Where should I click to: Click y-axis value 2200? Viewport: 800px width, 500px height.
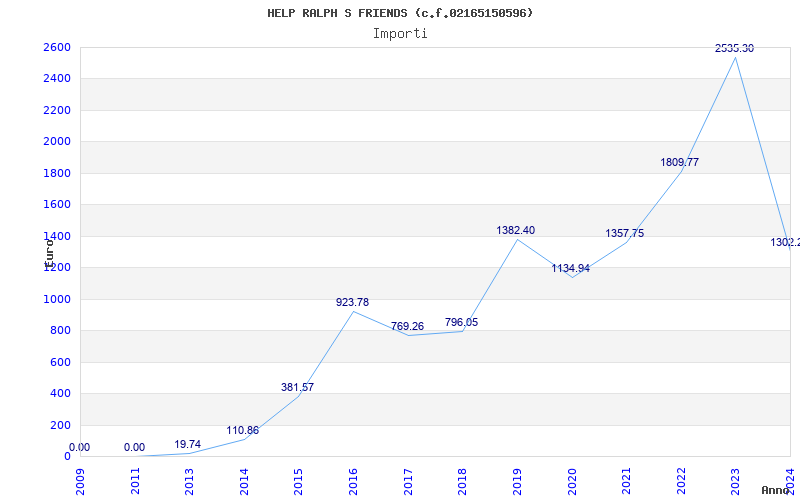(57, 110)
